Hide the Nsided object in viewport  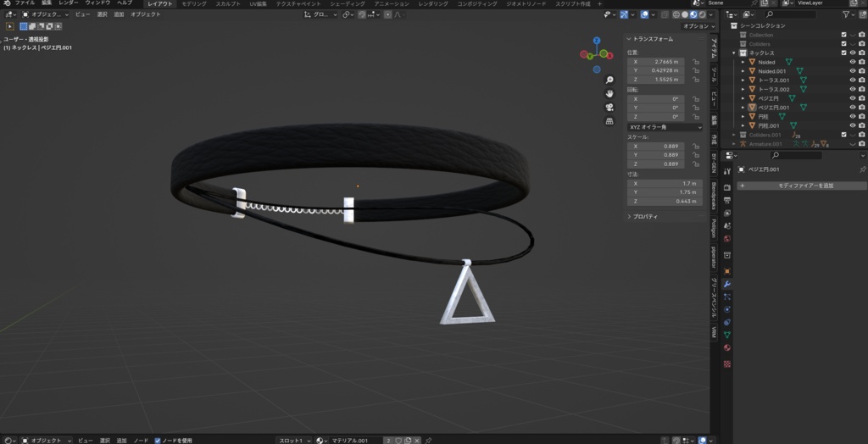point(853,62)
